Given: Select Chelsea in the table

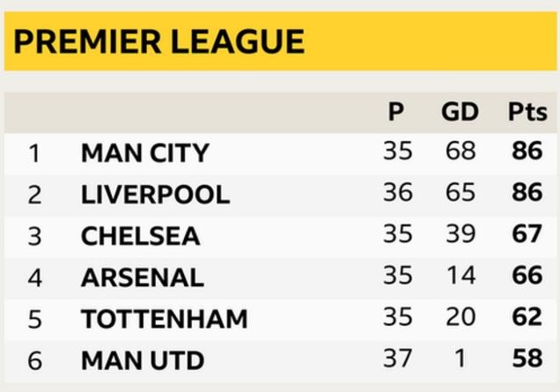Looking at the screenshot, I should coord(140,236).
